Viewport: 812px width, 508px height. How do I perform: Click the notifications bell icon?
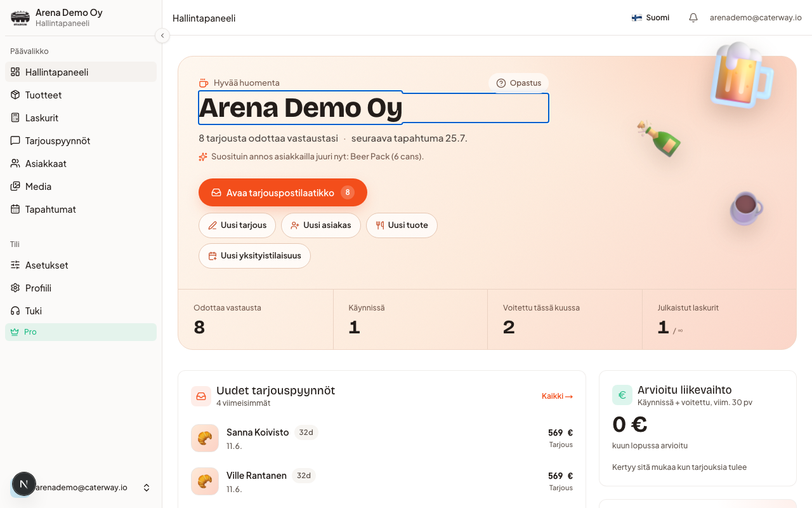click(693, 18)
